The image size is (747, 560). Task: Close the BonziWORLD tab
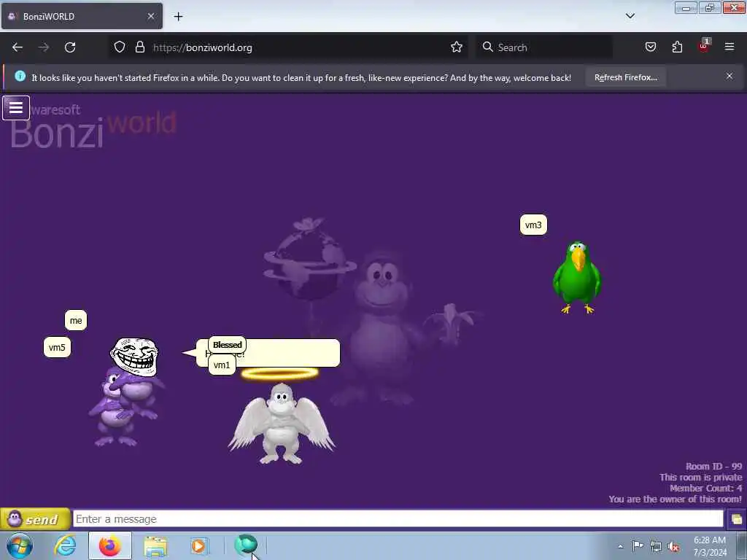click(151, 16)
